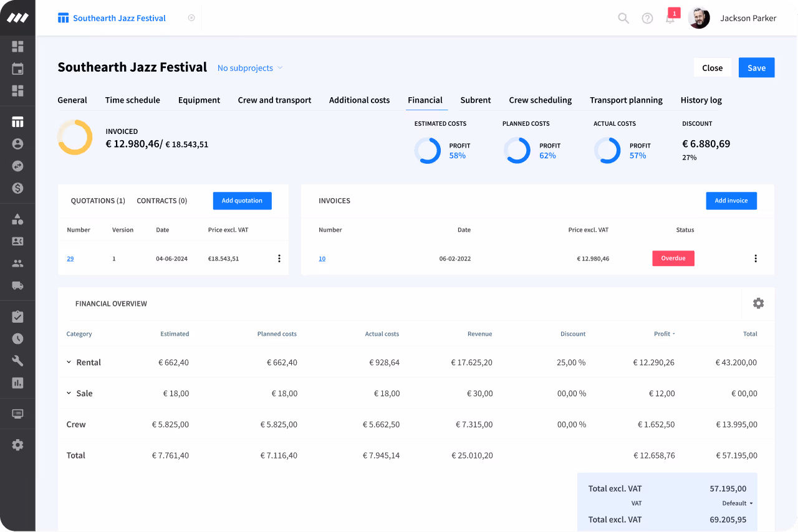Click the search magnifier in the top bar

click(x=623, y=18)
